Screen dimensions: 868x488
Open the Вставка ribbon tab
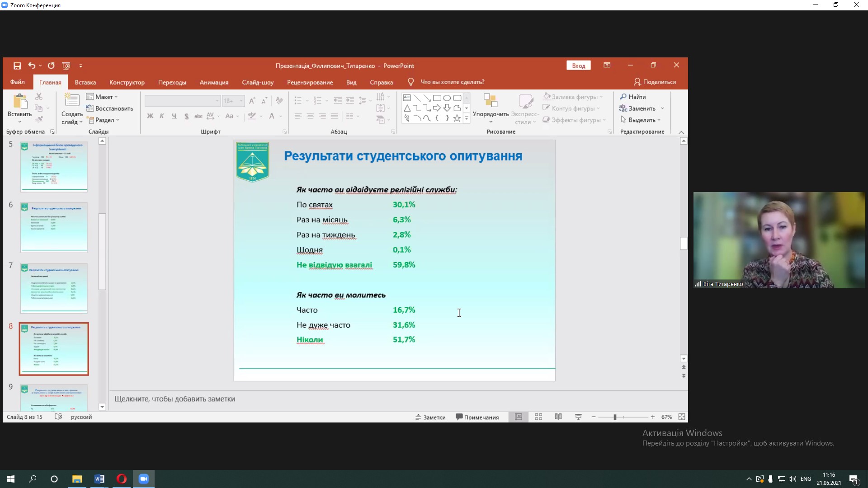tap(85, 82)
